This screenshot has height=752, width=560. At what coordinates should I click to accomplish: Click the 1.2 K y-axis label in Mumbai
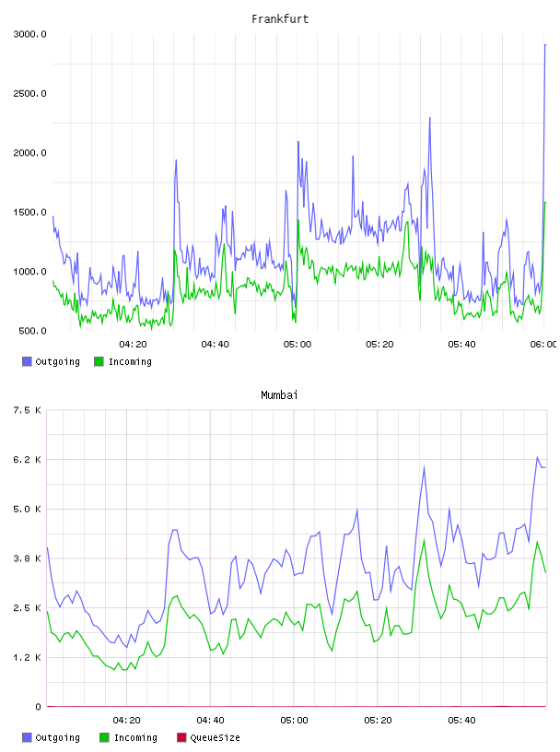[x=27, y=657]
